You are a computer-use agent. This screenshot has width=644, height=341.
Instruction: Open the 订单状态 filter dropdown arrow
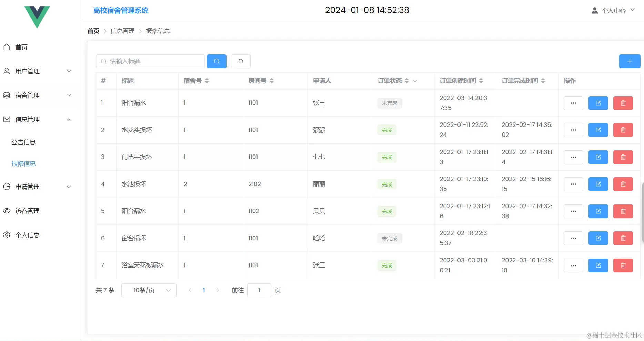coord(415,81)
